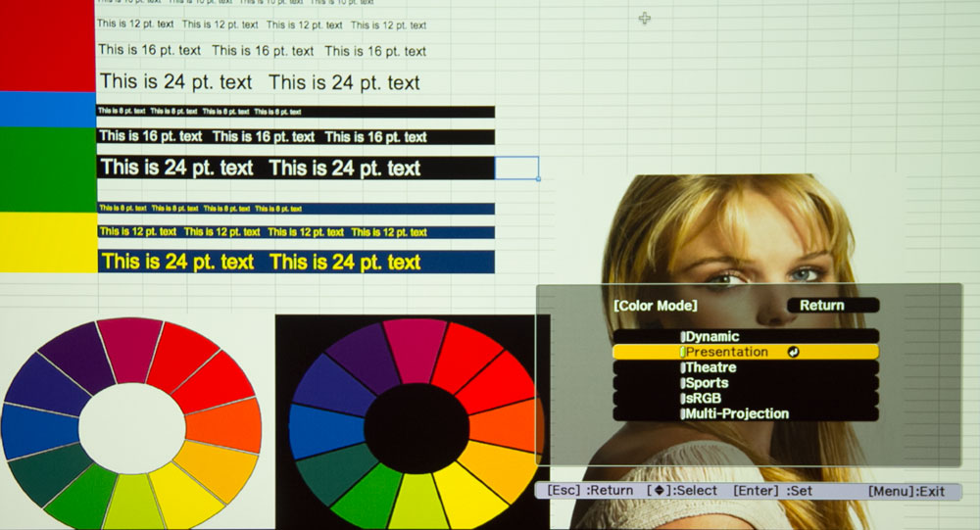Select the blue-outlined spreadsheet cell
The height and width of the screenshot is (530, 980).
click(x=516, y=168)
